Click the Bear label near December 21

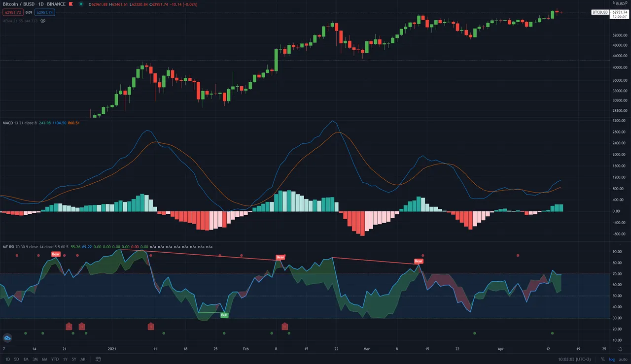coord(56,254)
